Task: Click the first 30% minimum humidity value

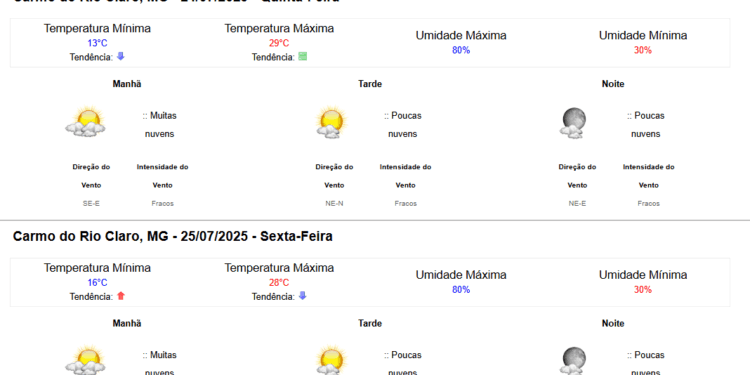Action: click(643, 50)
